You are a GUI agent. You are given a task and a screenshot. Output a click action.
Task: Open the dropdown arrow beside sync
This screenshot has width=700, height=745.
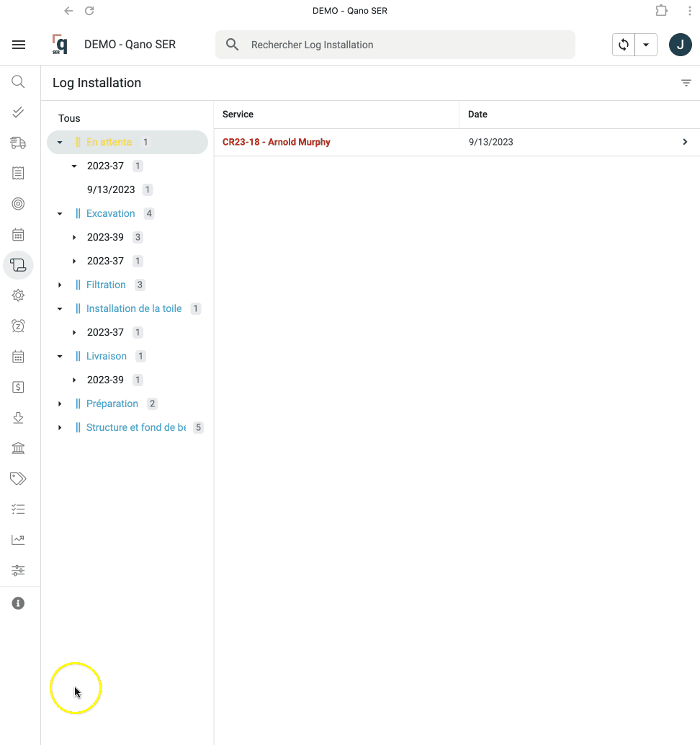pyautogui.click(x=646, y=45)
